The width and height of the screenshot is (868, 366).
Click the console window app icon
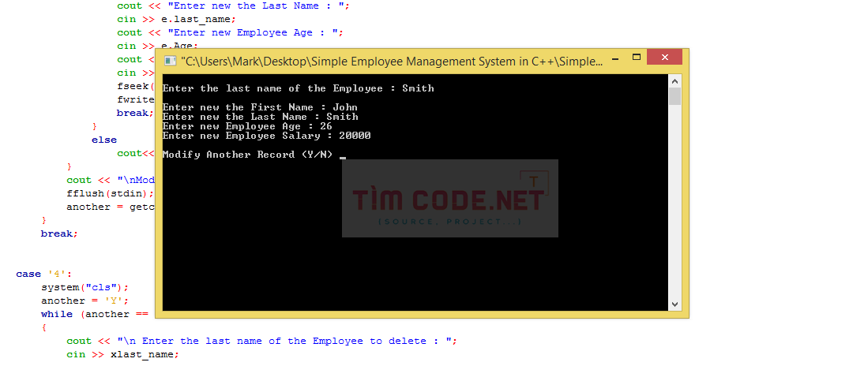[x=170, y=61]
